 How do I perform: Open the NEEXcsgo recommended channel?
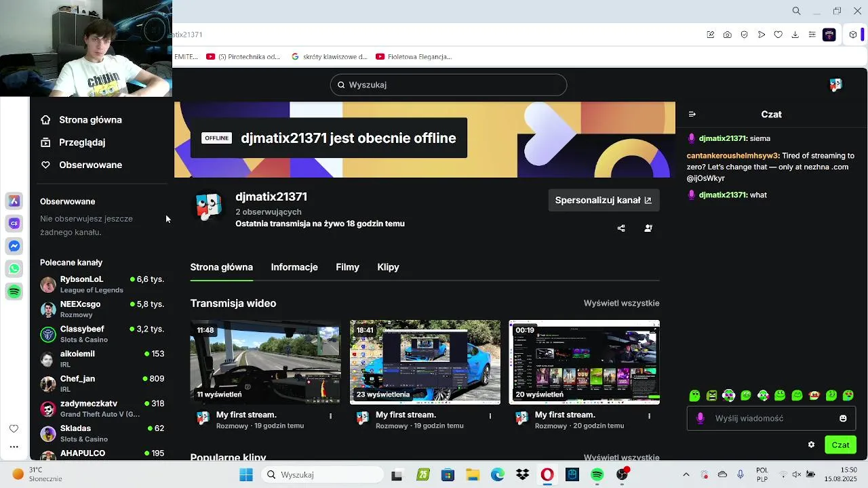coord(102,309)
